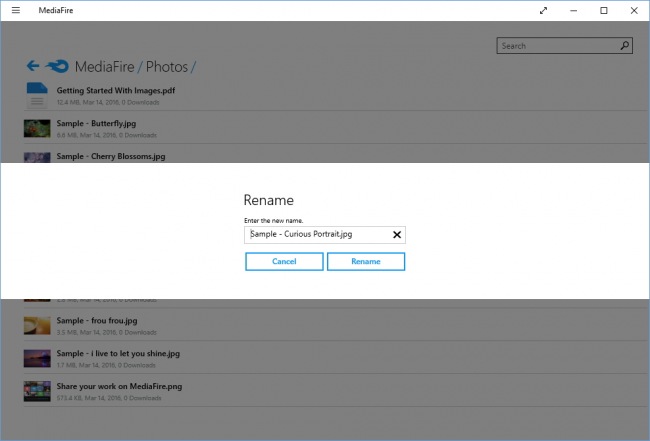Viewport: 650px width, 441px height.
Task: Go to MediaFire breadcrumb root
Action: coord(104,66)
